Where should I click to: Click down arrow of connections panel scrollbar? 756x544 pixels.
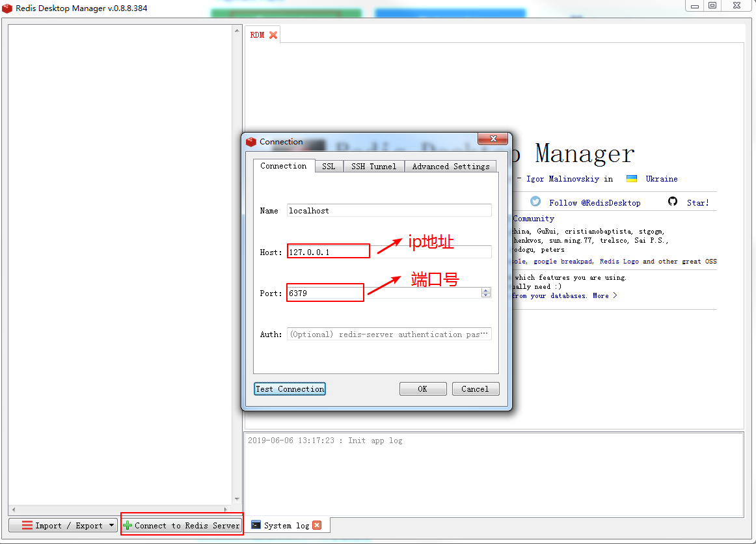pyautogui.click(x=237, y=499)
